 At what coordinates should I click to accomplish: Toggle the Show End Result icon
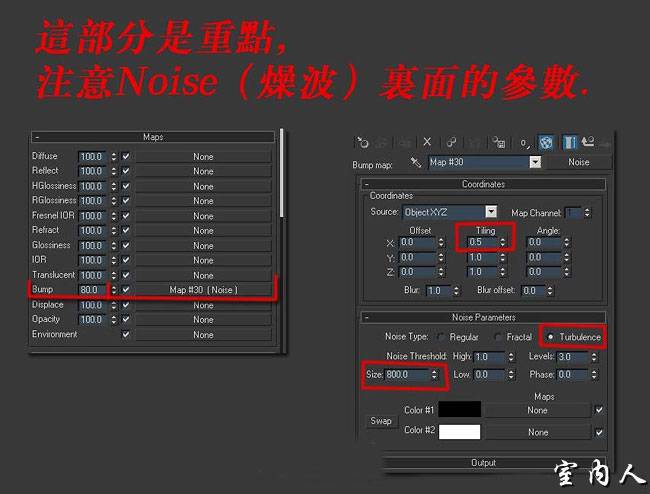pos(569,143)
